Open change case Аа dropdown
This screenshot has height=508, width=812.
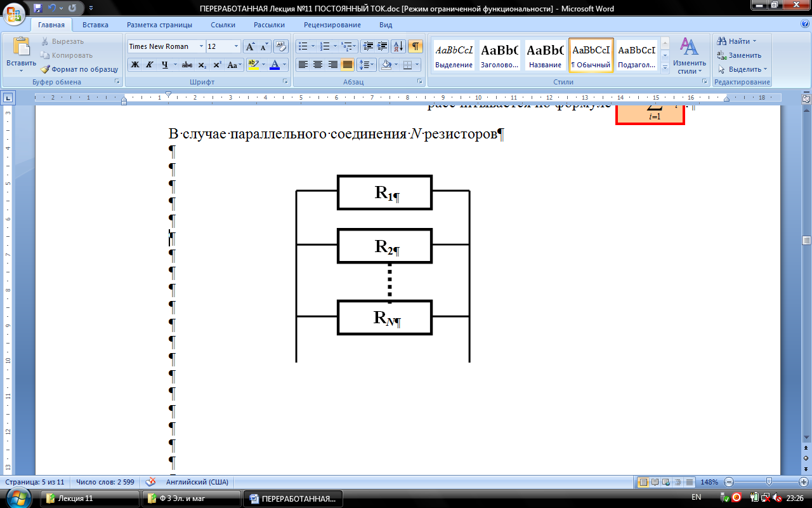click(235, 65)
